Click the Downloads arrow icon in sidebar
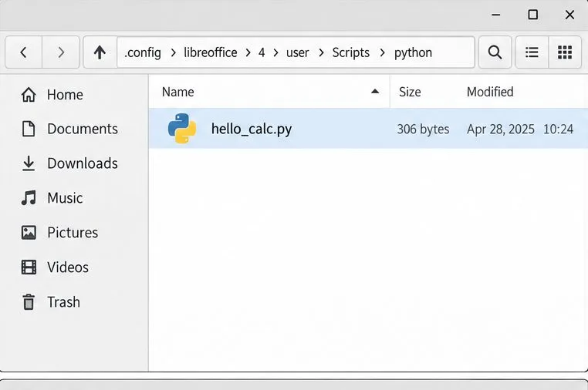The height and width of the screenshot is (390, 588). (29, 163)
